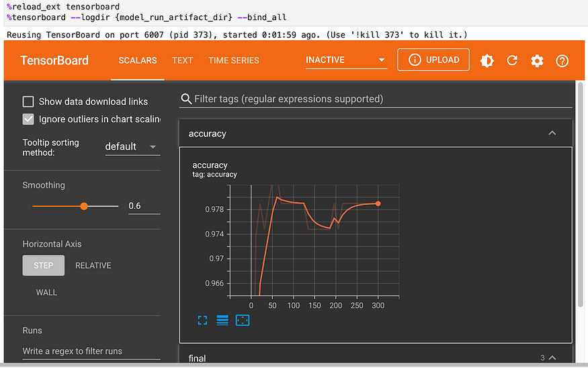Click the smoothing value field 0.6

144,206
